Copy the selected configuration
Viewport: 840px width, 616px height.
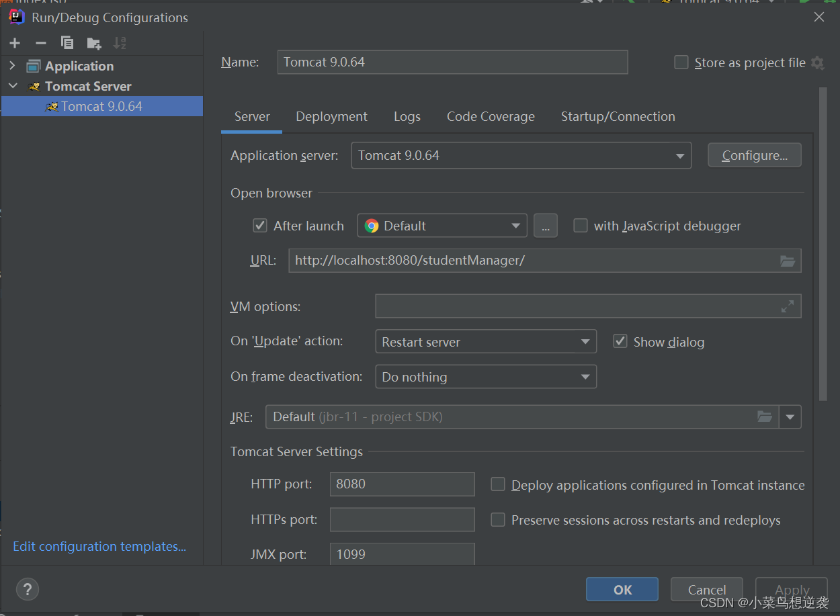tap(67, 43)
